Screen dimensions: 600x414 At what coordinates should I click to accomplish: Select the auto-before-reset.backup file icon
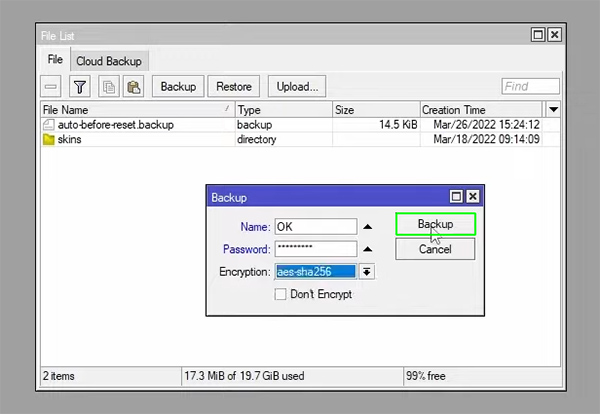49,125
